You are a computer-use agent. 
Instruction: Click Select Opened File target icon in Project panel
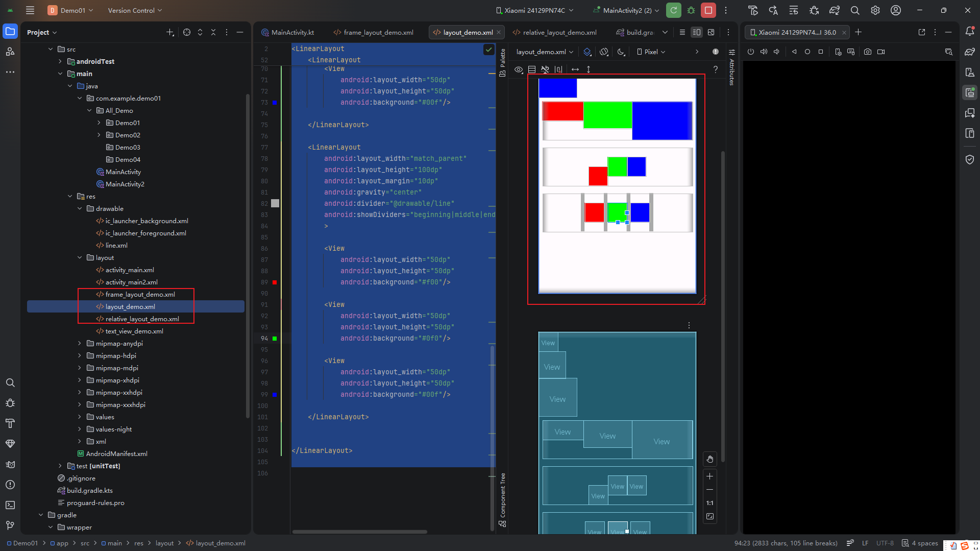[x=187, y=32]
